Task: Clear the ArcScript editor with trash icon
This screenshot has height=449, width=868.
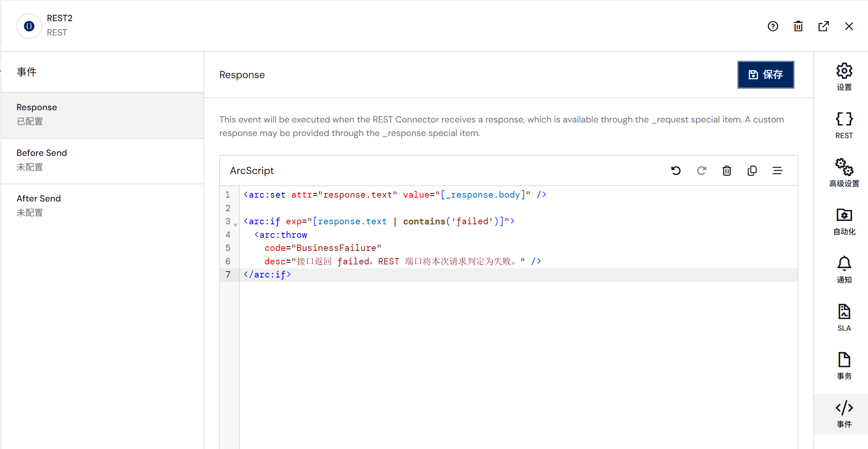Action: (727, 171)
